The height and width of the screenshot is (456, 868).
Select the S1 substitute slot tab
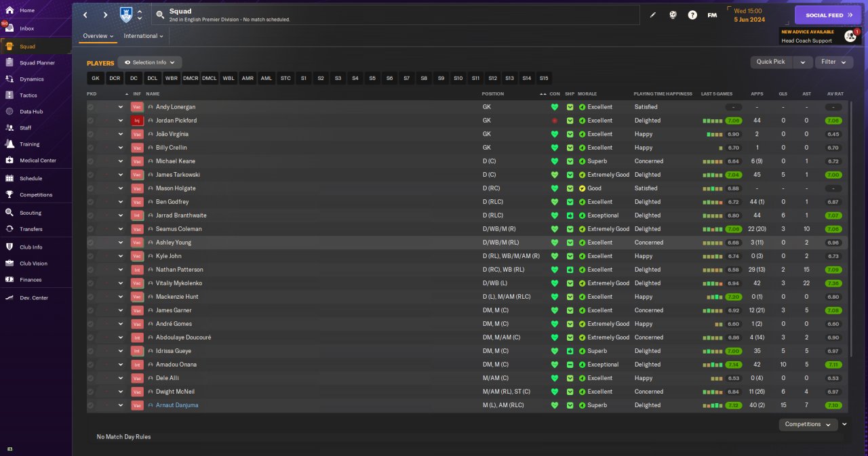pos(304,78)
